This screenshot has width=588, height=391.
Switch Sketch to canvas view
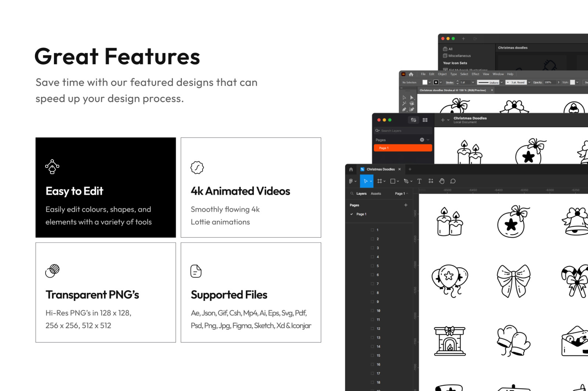[413, 120]
